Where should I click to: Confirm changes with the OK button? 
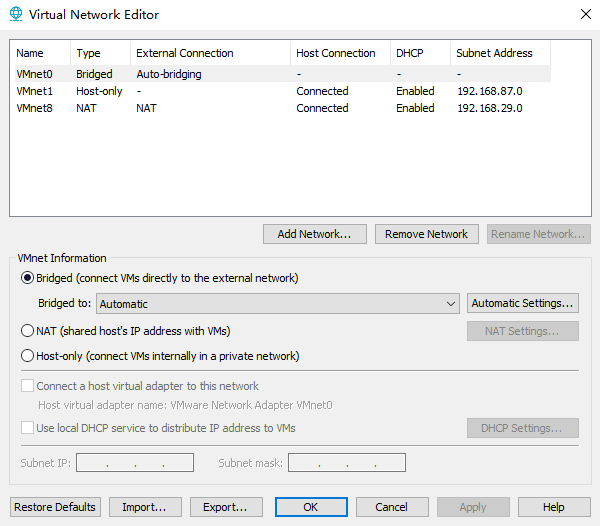311,507
